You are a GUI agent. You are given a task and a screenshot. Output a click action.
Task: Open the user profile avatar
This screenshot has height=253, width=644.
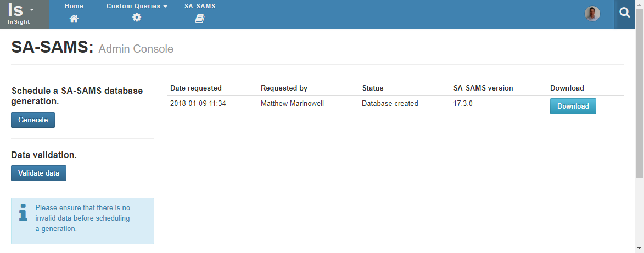point(592,14)
